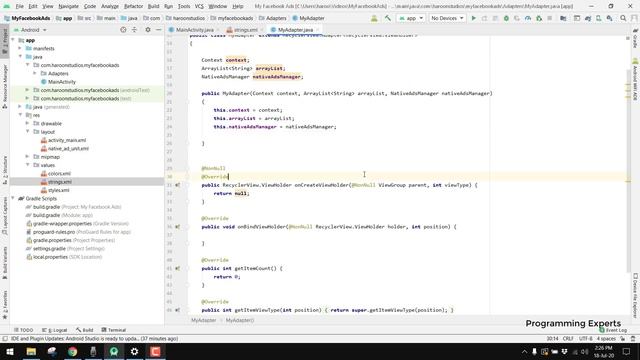Image resolution: width=640 pixels, height=360 pixels.
Task: Hide the Project panel with minus icon
Action: (x=158, y=30)
